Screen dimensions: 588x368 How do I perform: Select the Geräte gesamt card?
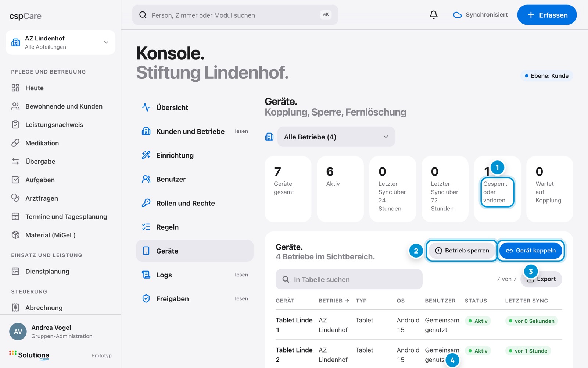tap(288, 189)
